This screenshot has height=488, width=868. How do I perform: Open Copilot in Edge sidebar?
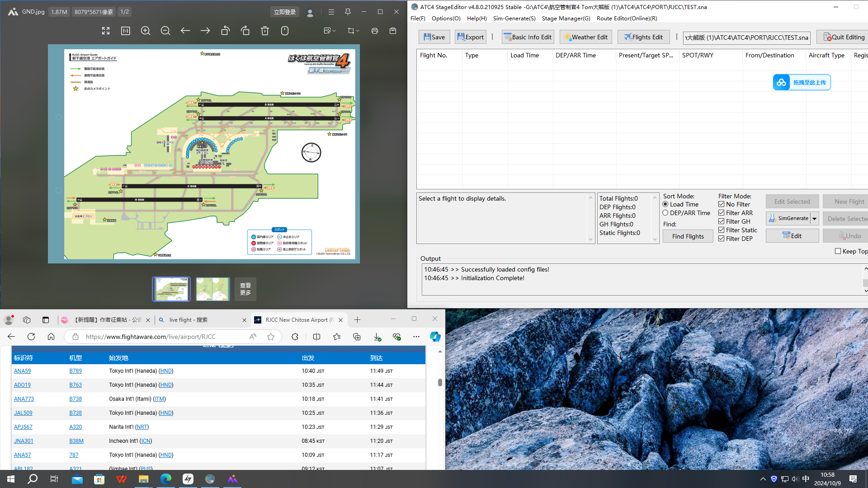click(435, 337)
